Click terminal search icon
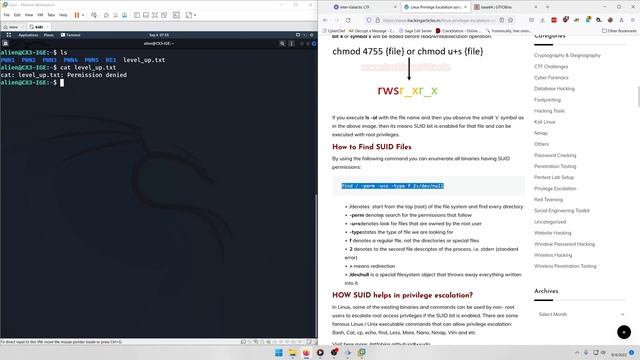Screen dimensions: 640x360 coord(282,43)
